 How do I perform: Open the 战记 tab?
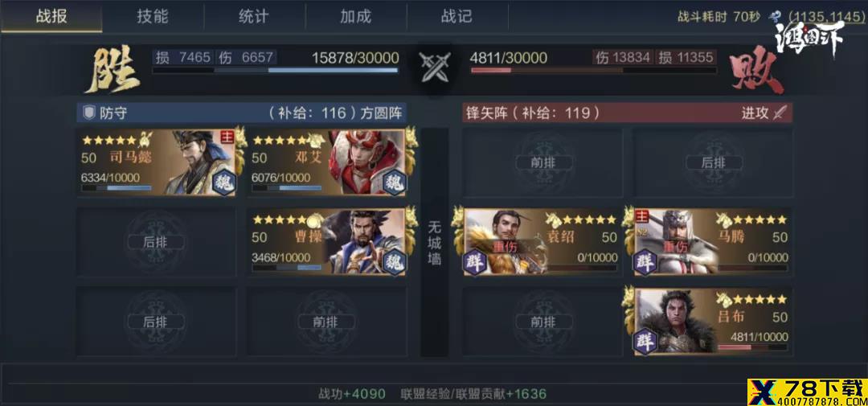(x=457, y=17)
